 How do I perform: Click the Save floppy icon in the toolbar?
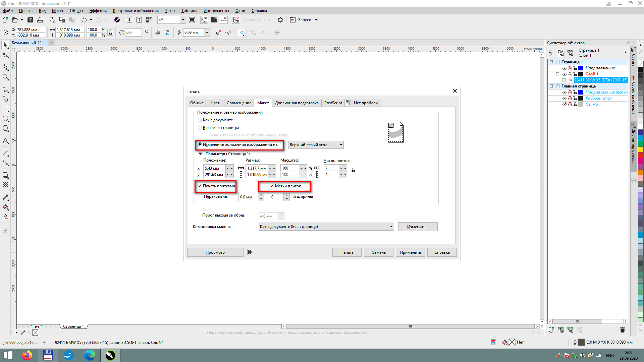(x=30, y=20)
